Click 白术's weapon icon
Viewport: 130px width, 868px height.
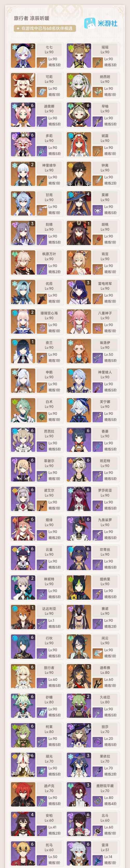coord(42,416)
